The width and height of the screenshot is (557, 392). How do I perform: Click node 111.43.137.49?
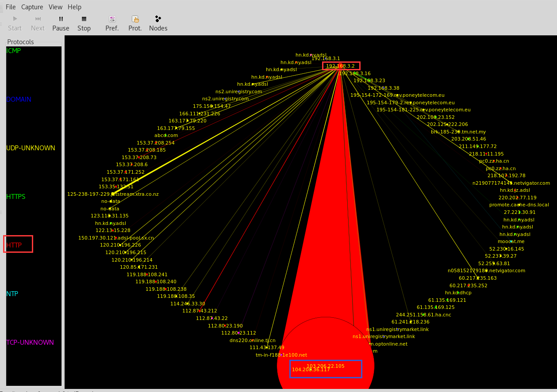pyautogui.click(x=267, y=347)
